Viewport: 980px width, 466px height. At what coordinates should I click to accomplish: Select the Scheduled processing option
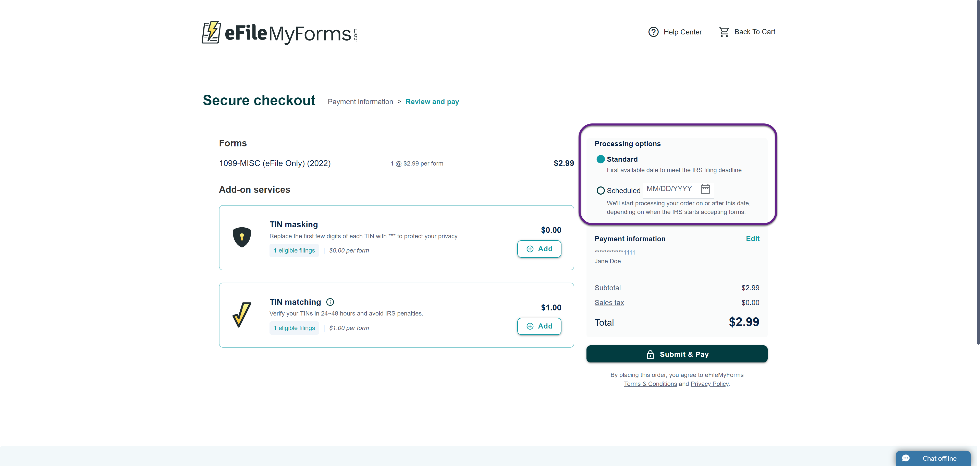click(x=600, y=191)
